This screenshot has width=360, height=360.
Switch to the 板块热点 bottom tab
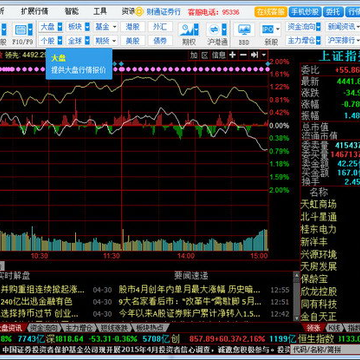150,327
